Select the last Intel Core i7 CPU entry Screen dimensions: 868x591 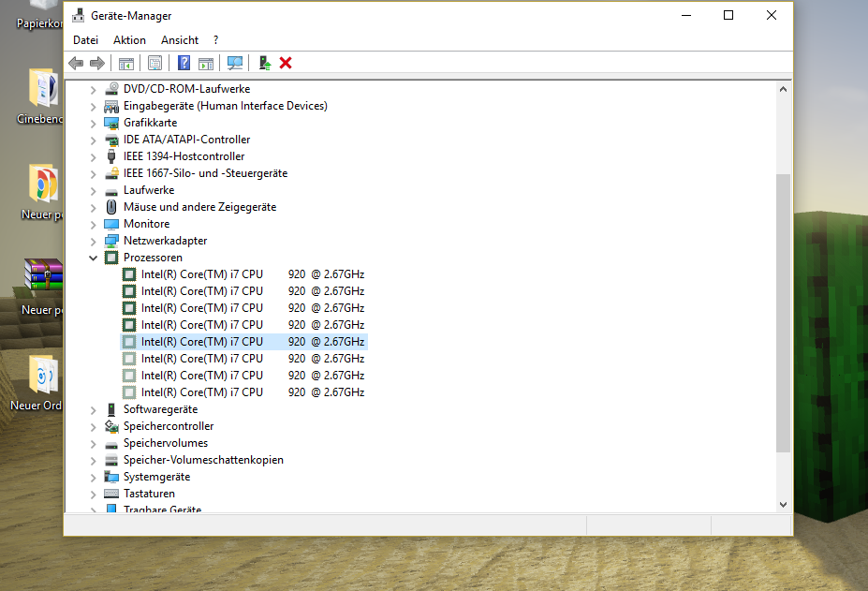pyautogui.click(x=244, y=392)
